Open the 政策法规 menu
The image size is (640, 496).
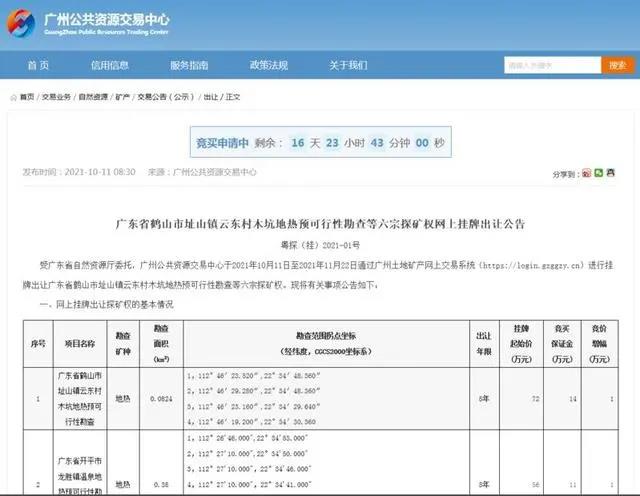coord(268,65)
